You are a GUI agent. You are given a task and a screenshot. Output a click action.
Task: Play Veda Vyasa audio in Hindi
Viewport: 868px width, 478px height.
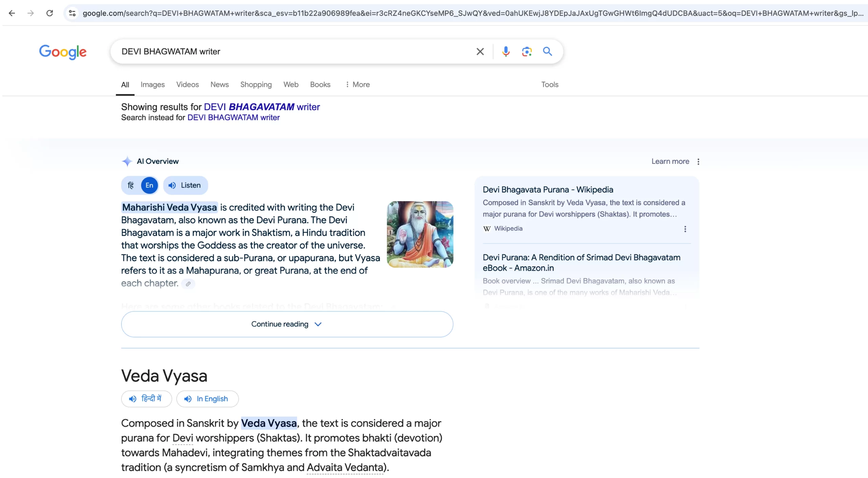click(146, 399)
